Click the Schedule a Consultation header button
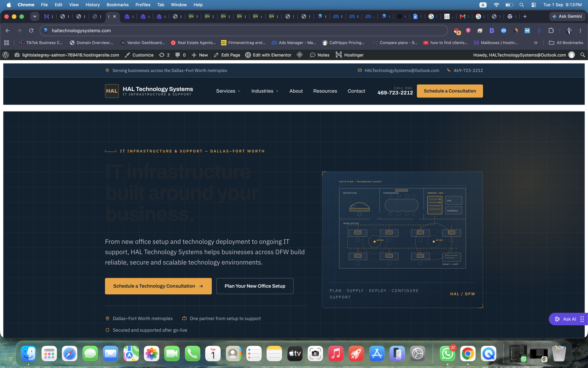This screenshot has height=368, width=588. pyautogui.click(x=450, y=91)
